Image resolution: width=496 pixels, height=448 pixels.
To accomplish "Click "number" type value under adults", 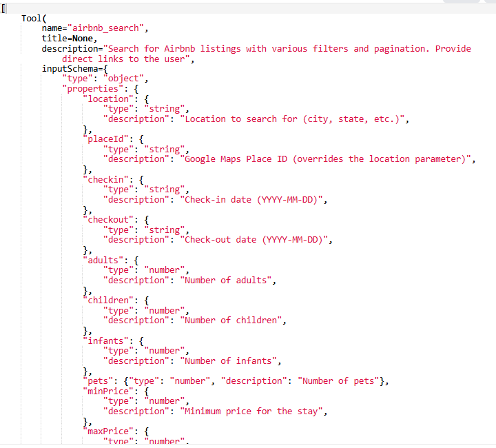I will 164,270.
